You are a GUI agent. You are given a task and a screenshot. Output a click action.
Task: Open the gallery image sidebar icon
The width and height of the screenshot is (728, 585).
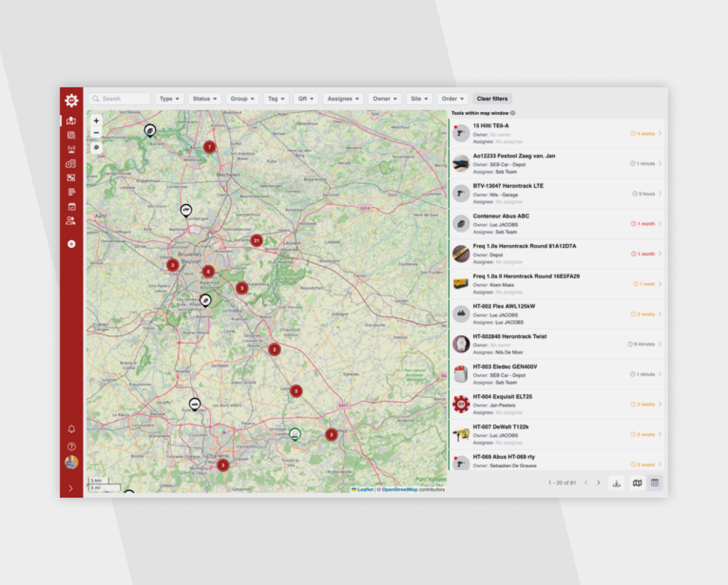(x=71, y=178)
